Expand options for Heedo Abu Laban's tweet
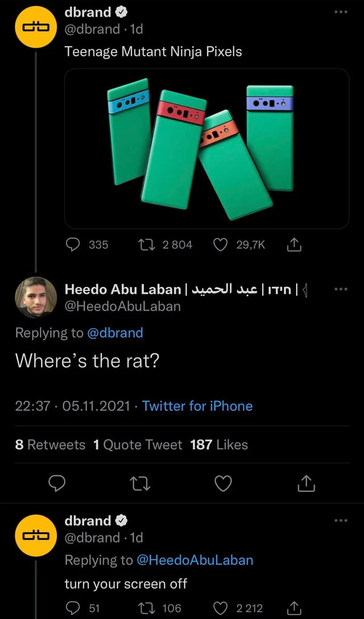 tap(340, 288)
